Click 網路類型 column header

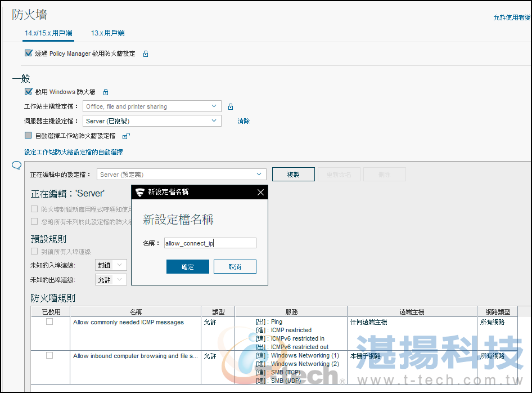497,311
